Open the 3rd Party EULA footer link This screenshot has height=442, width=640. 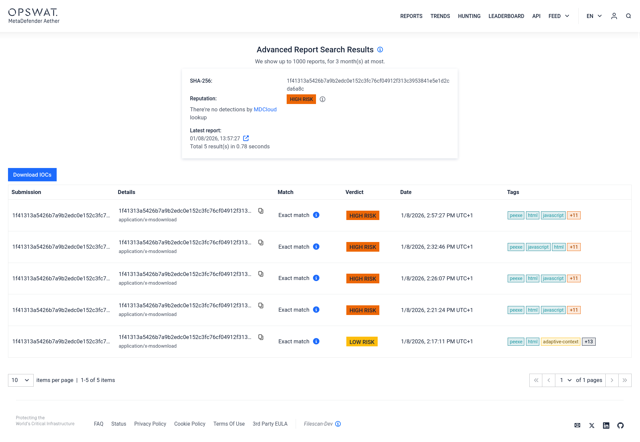click(270, 424)
